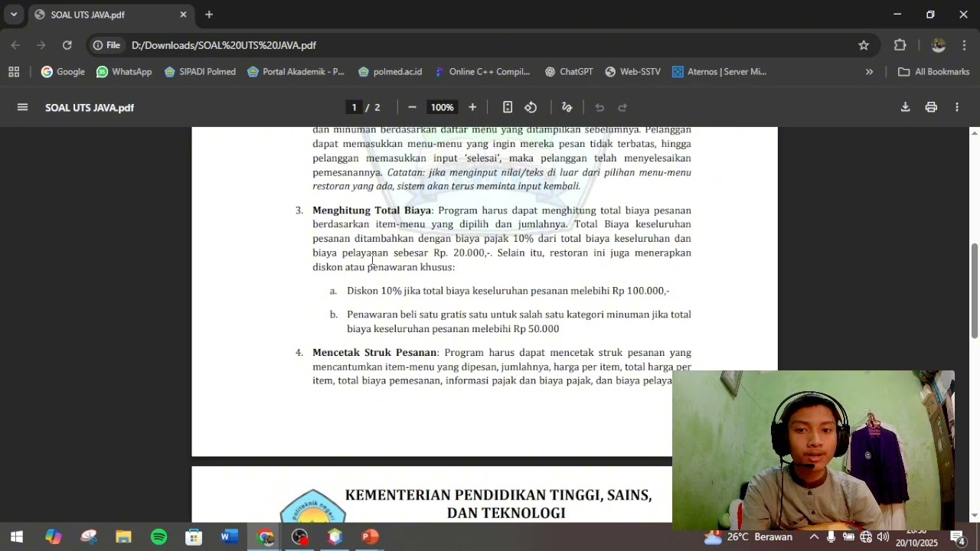
Task: Click the fit to page icon
Action: pos(508,107)
